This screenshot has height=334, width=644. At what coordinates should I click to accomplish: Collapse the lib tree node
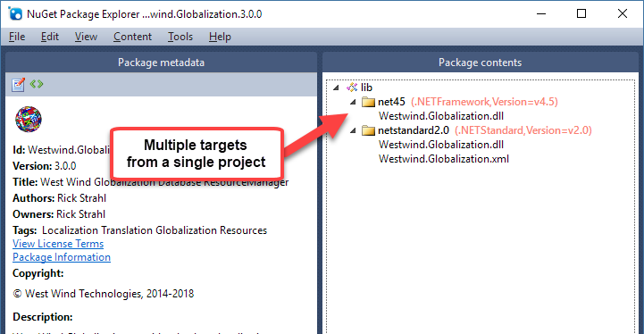pos(337,88)
